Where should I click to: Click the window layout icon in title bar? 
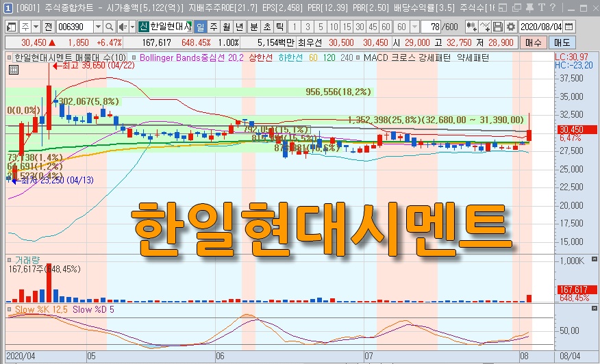pyautogui.click(x=503, y=8)
